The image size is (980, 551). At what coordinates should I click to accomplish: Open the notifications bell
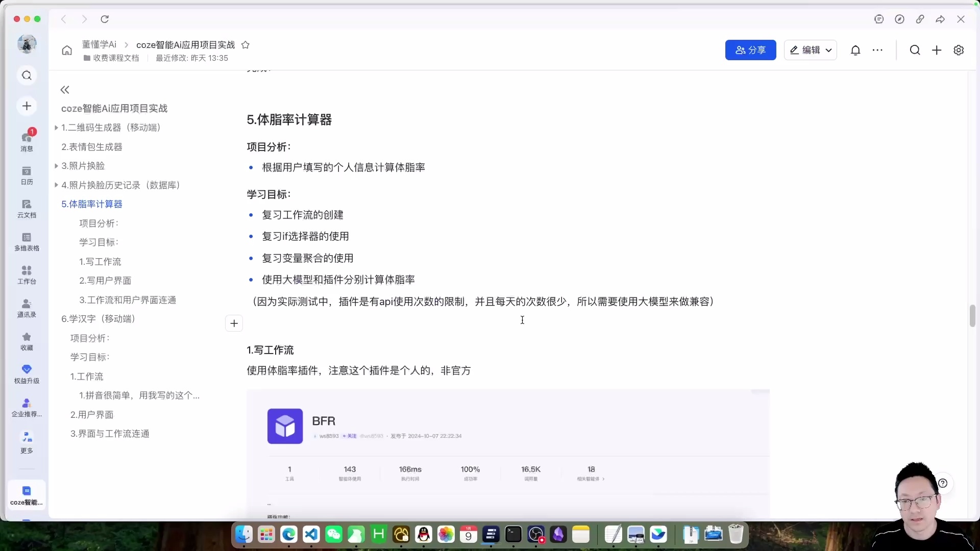click(855, 50)
